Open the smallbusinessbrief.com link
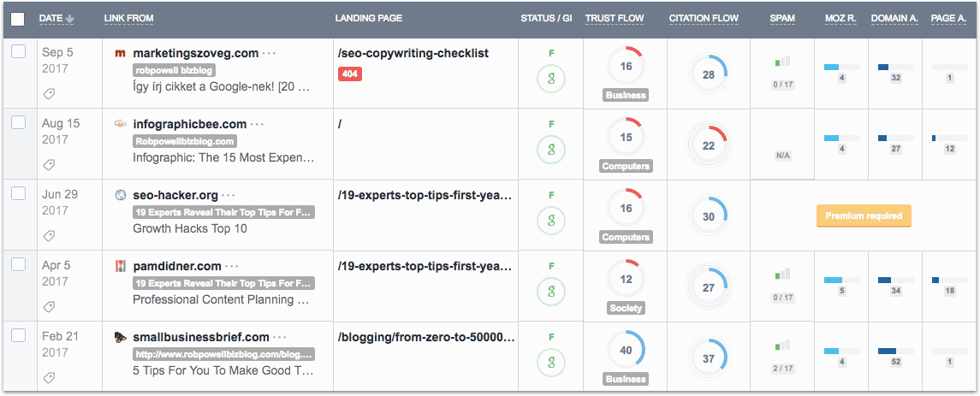980x396 pixels. pos(201,337)
